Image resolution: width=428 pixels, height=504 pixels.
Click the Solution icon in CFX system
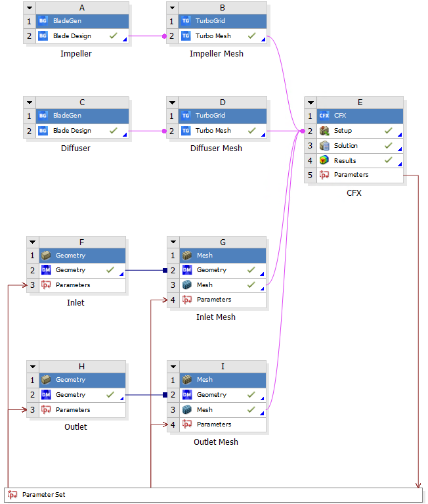[324, 146]
